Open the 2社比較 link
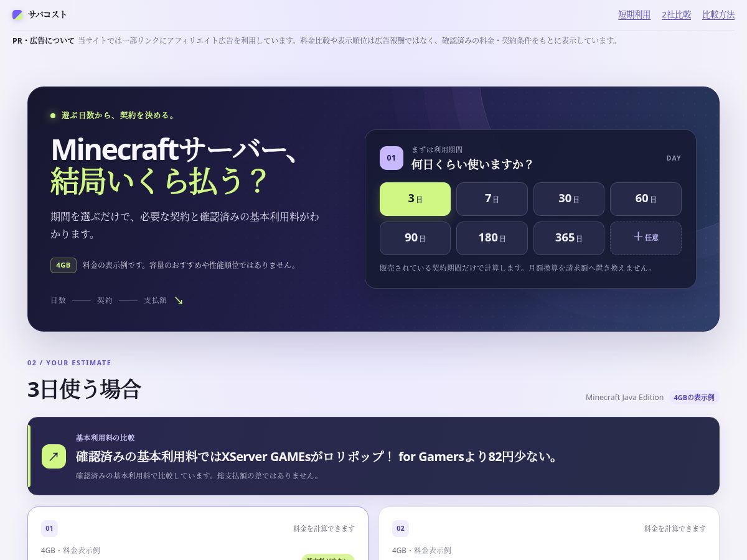Viewport: 747px width, 560px height. (x=677, y=14)
